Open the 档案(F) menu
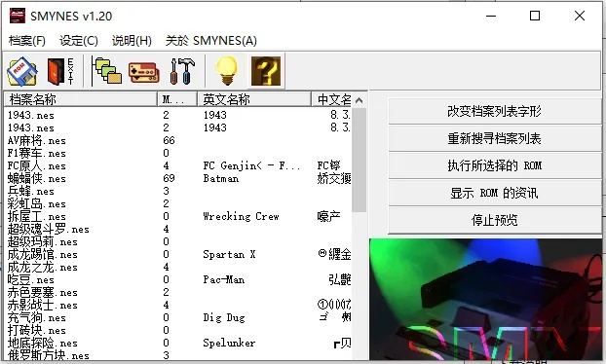 (x=27, y=41)
